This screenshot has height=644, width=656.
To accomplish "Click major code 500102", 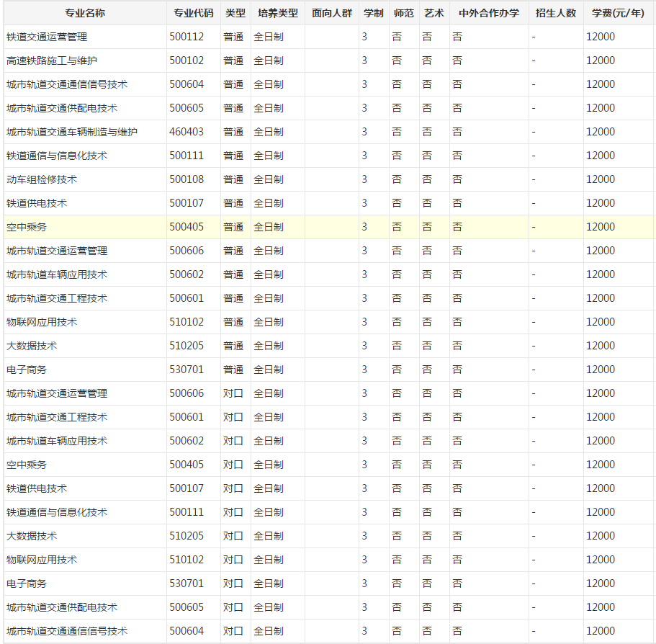I will pos(187,61).
